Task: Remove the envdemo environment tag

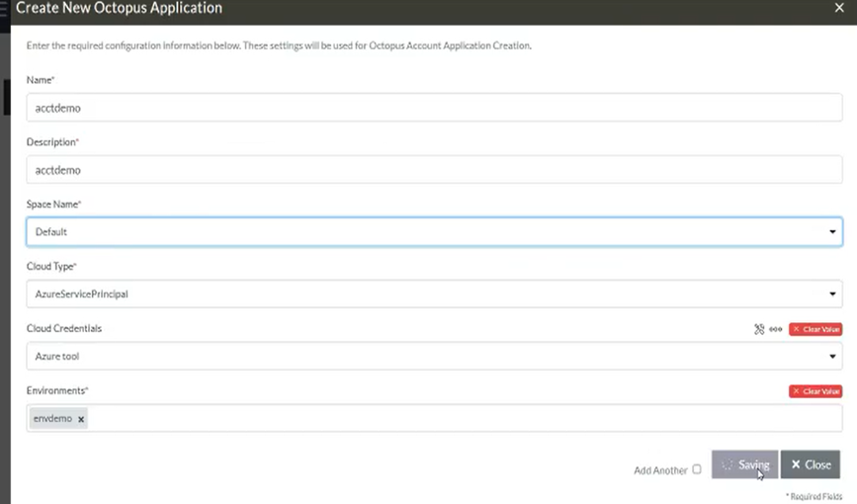Action: 81,419
